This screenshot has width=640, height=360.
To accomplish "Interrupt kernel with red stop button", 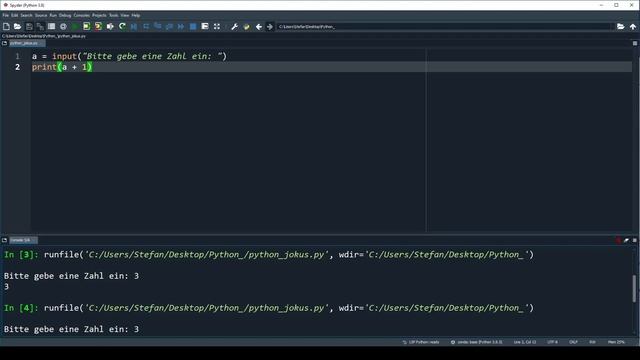I will click(619, 240).
